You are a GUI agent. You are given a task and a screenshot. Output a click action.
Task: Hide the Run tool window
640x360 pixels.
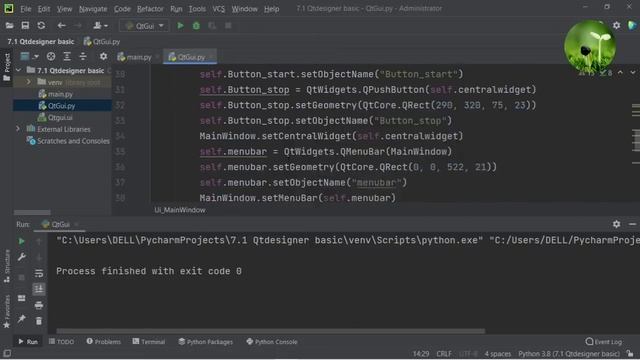click(632, 224)
